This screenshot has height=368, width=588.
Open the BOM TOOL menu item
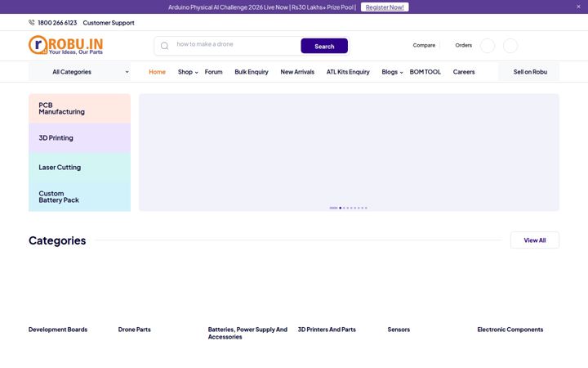click(x=425, y=72)
